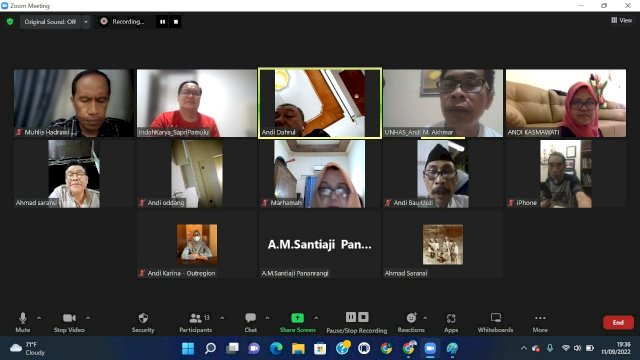Switch to Zoom app in the taskbar
The height and width of the screenshot is (360, 640).
(430, 348)
